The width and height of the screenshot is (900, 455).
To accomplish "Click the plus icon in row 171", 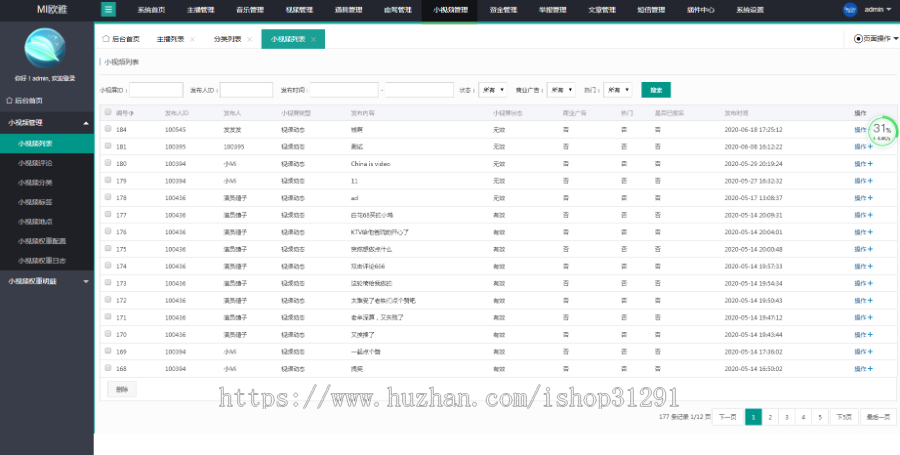I will [x=870, y=317].
